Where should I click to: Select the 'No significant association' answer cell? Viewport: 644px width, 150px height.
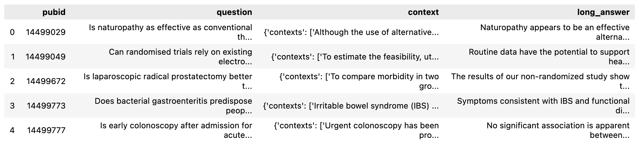558,130
